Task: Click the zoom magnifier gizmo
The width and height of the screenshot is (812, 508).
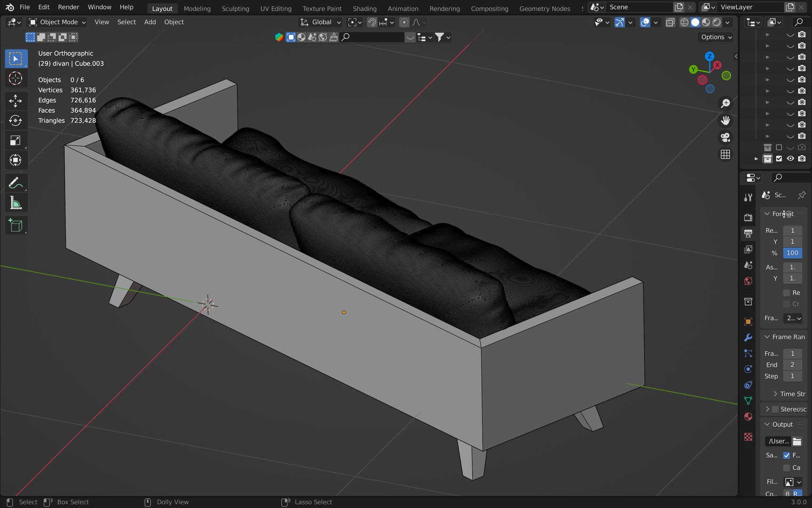Action: pyautogui.click(x=726, y=103)
